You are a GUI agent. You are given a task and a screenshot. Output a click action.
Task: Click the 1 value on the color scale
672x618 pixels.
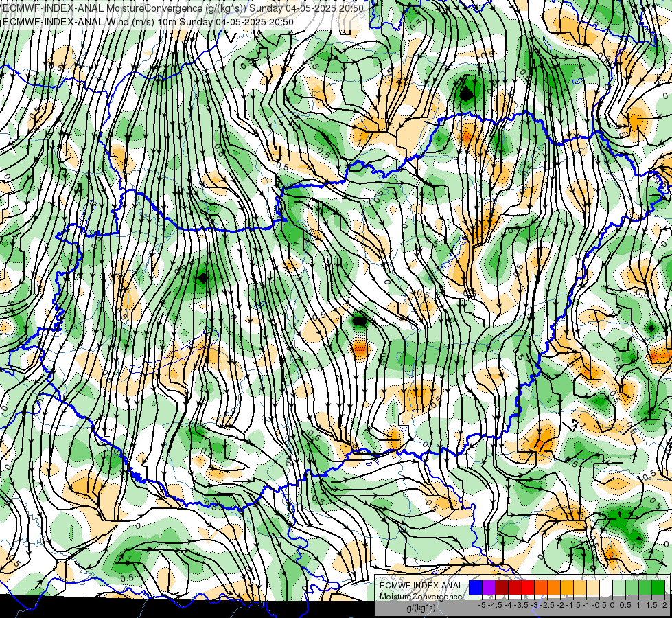pos(638,605)
